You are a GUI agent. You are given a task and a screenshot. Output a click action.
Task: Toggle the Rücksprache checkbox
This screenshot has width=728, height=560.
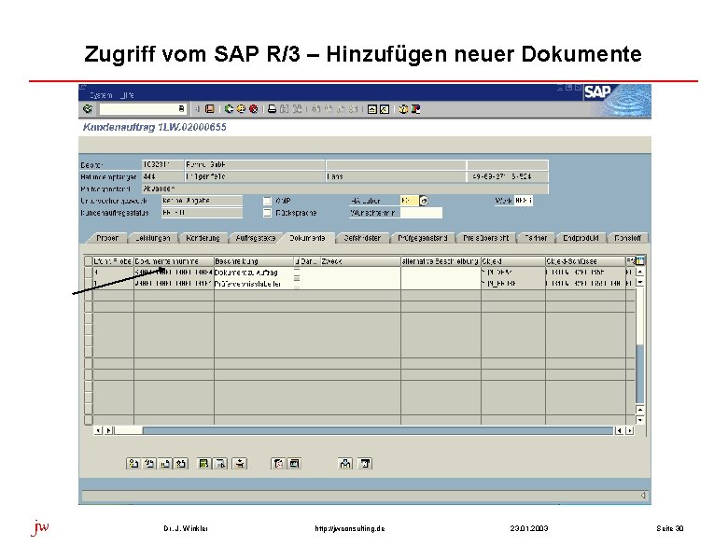267,213
